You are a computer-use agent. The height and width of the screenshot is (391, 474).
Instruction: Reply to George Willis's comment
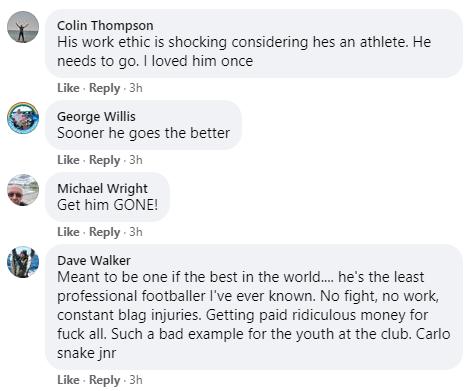point(104,160)
